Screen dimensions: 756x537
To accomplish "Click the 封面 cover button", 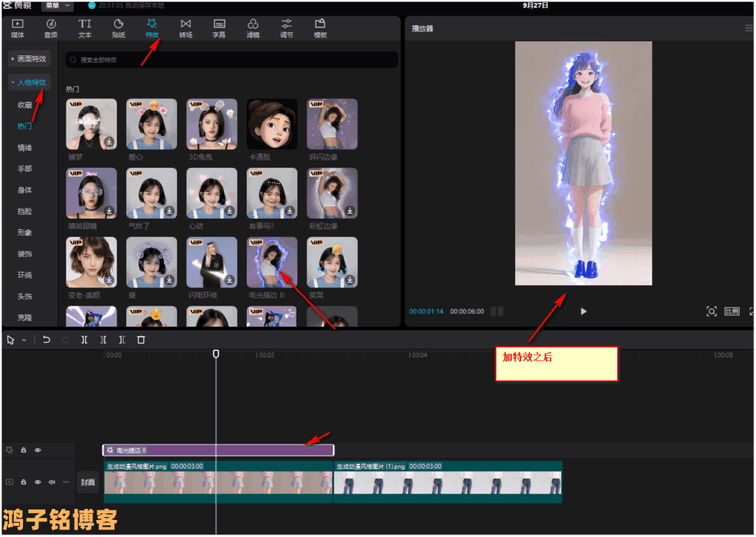I will 88,482.
